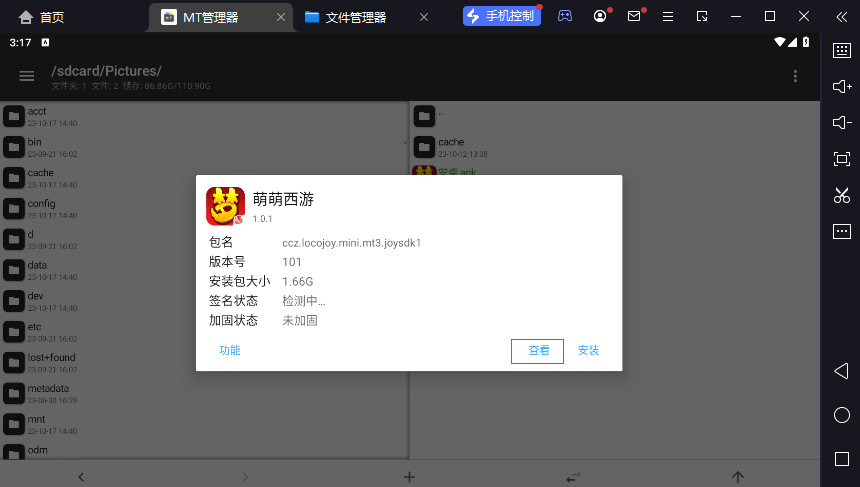Open the odm folder
860x487 pixels.
point(204,452)
